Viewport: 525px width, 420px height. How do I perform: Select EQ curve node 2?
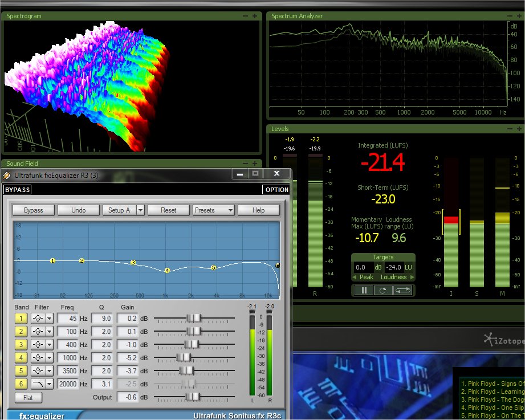(x=82, y=260)
